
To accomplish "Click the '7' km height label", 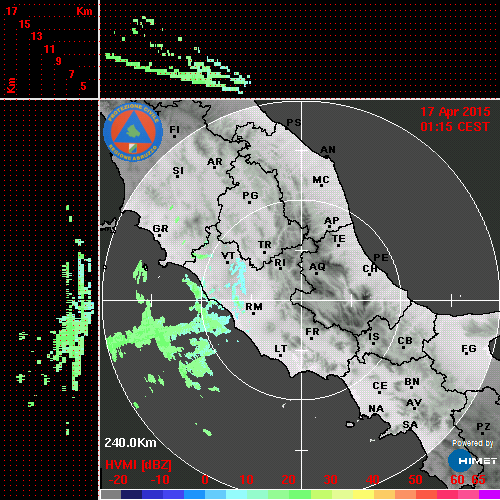I will [71, 74].
